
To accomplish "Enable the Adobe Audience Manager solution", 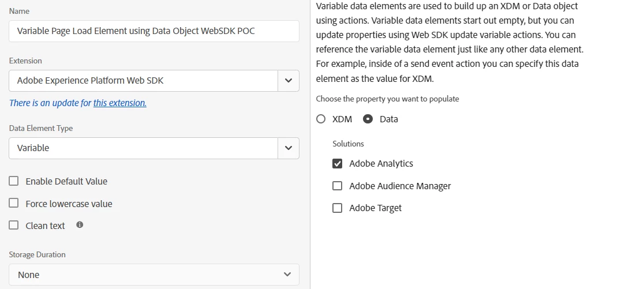I will point(338,186).
